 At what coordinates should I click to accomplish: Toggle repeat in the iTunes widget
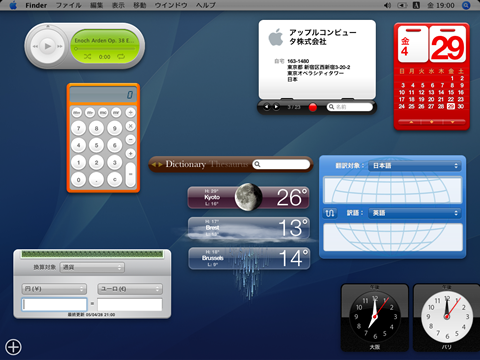pos(121,57)
